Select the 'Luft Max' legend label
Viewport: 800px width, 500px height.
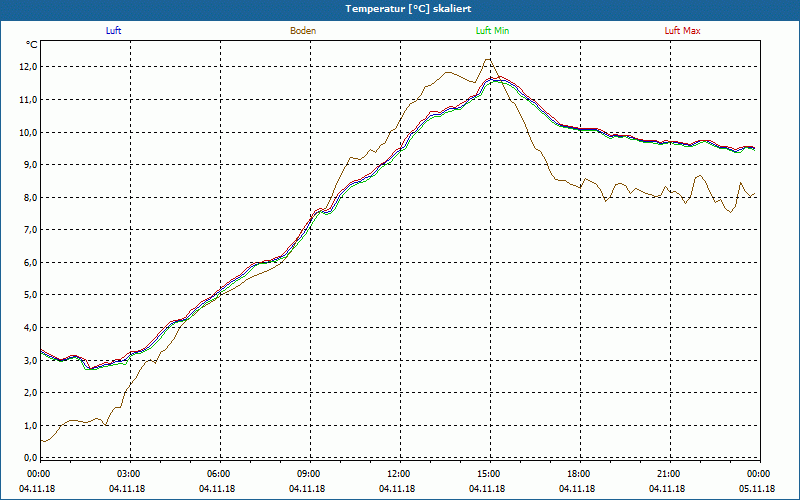click(682, 31)
